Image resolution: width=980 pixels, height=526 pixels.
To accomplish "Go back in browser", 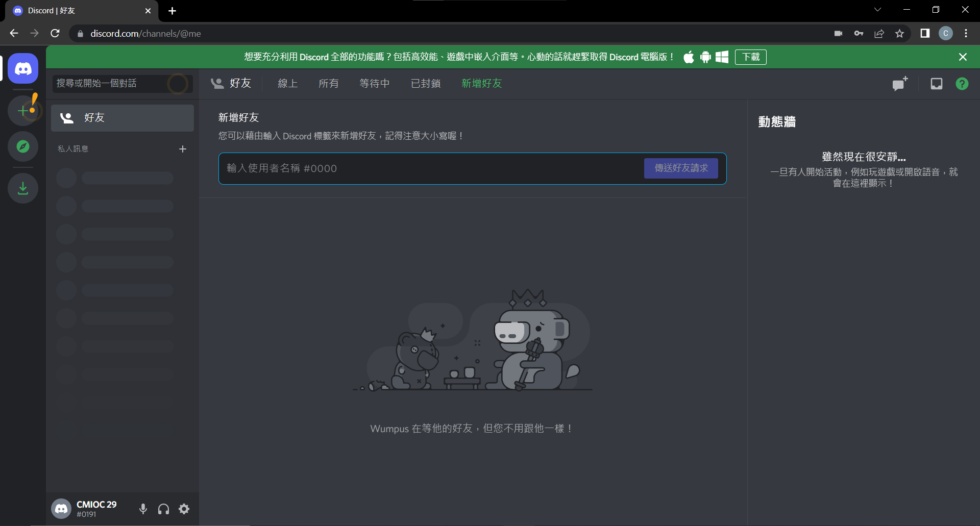I will click(14, 33).
